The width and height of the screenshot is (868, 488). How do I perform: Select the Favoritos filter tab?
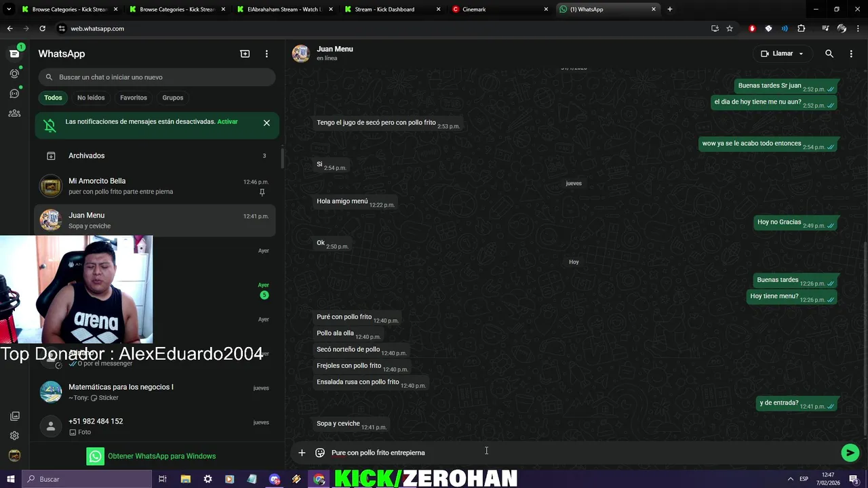[134, 98]
